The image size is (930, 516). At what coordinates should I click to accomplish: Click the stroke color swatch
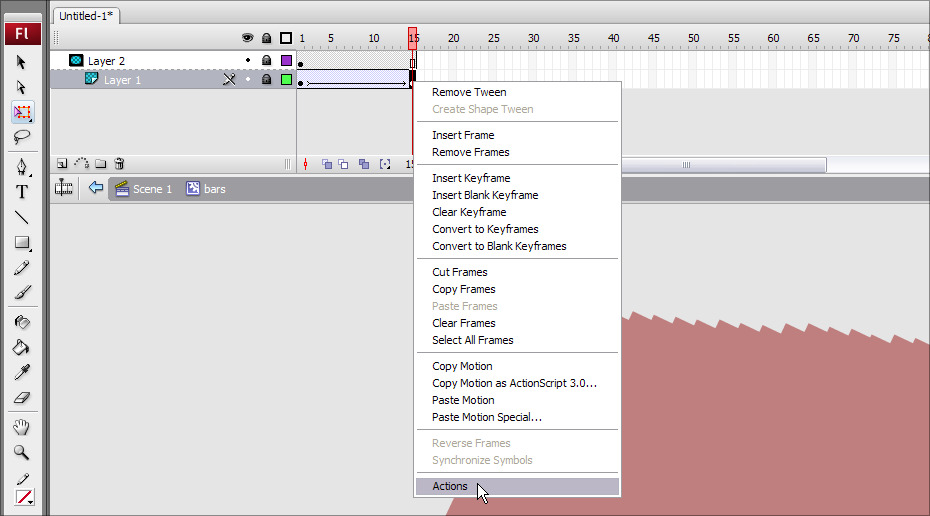pos(22,496)
